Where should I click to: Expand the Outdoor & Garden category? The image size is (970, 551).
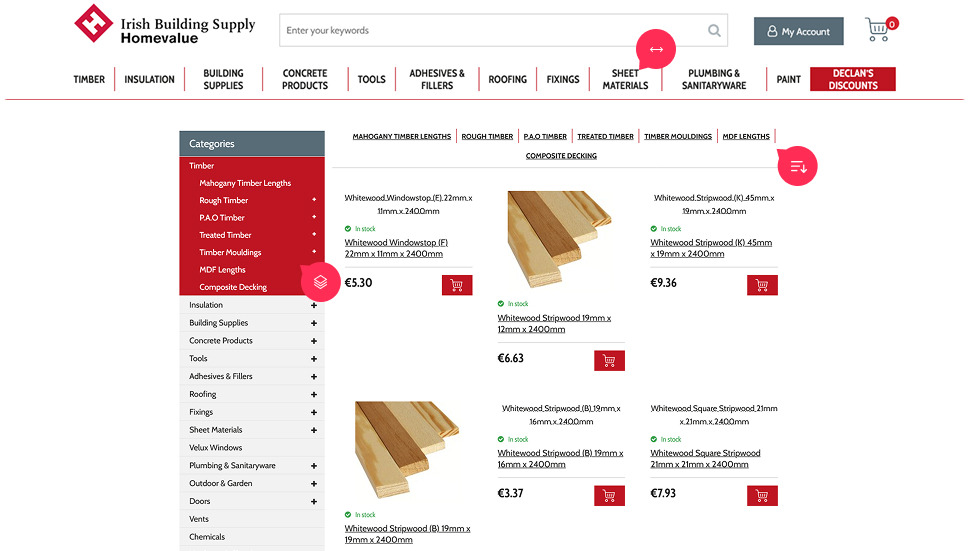pyautogui.click(x=314, y=484)
